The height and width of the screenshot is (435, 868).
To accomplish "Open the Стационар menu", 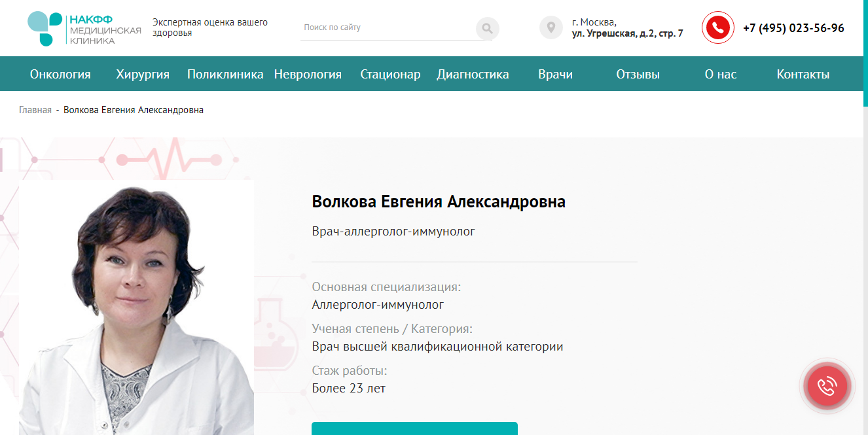I will coord(390,74).
